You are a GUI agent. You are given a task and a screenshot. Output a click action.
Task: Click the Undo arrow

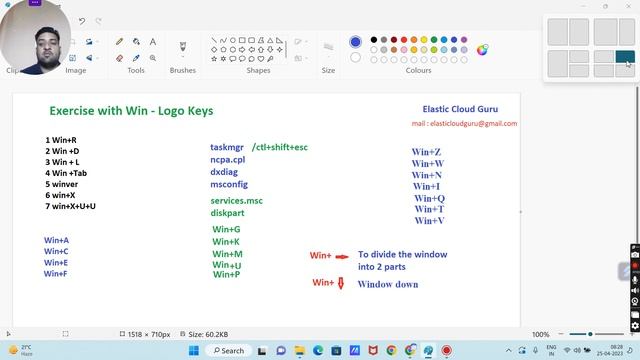(82, 21)
